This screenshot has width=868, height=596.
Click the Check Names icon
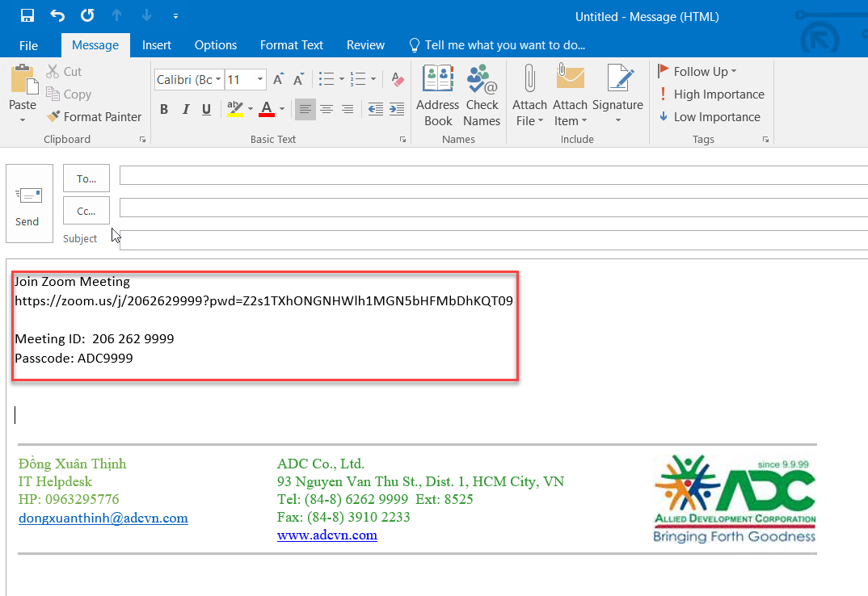point(482,95)
